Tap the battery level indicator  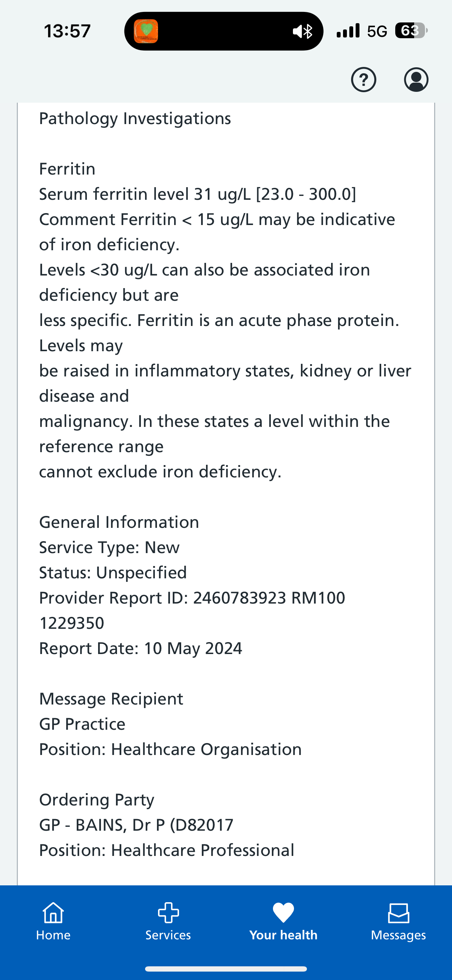tap(411, 30)
